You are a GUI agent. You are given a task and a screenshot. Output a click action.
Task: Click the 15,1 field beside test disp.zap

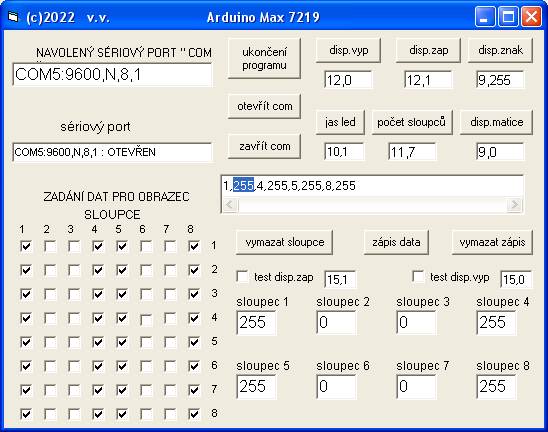click(340, 280)
